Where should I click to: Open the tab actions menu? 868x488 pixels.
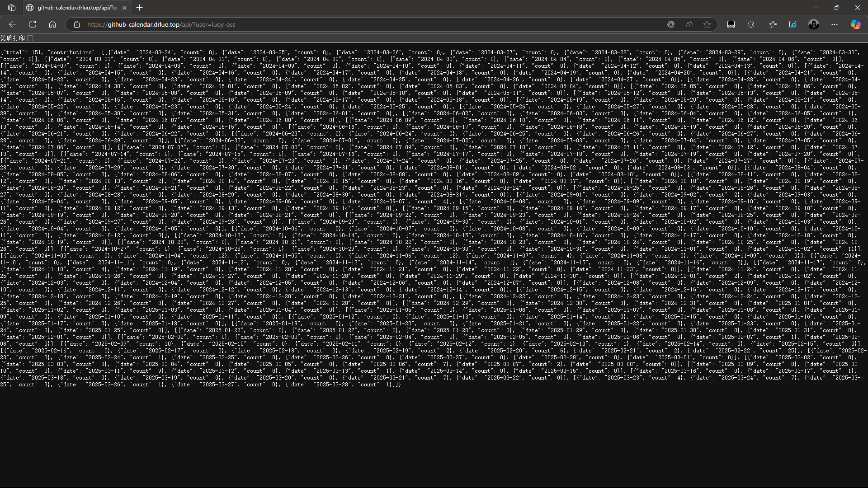[12, 8]
